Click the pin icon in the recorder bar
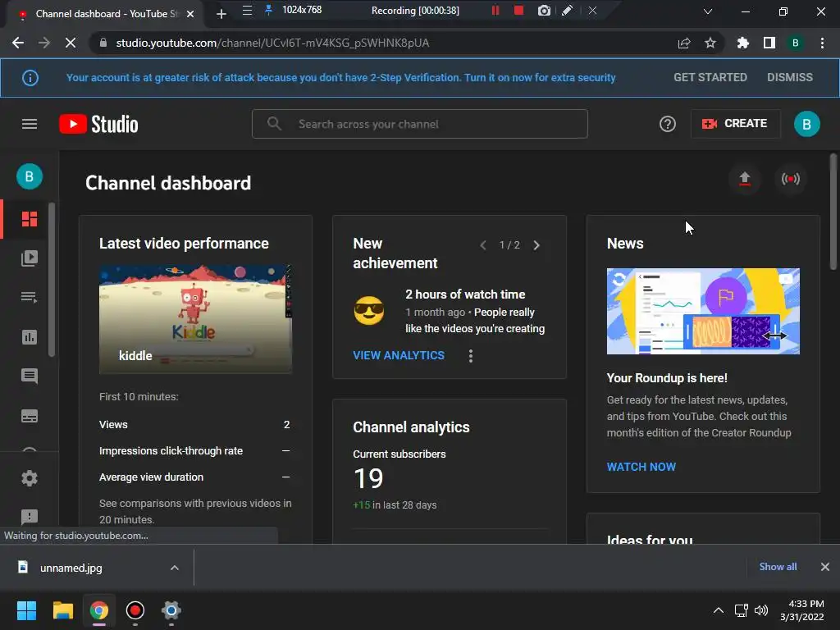This screenshot has height=630, width=840. [x=268, y=10]
